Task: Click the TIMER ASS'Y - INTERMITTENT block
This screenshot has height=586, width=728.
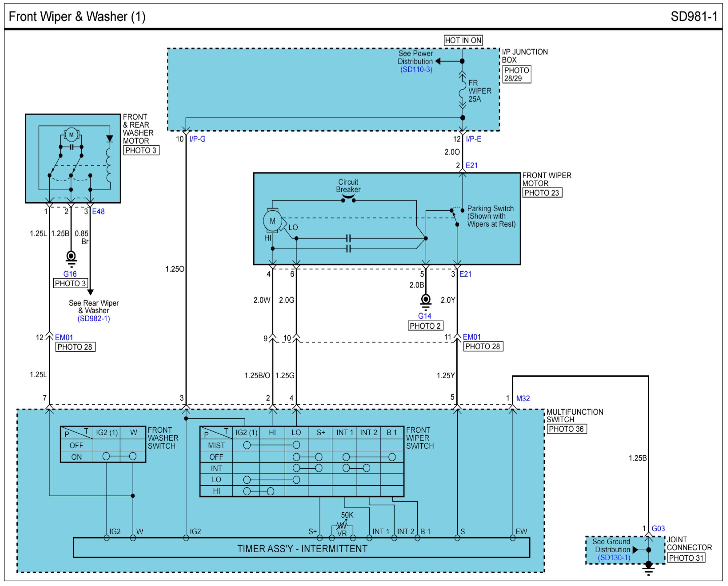Action: 301,549
